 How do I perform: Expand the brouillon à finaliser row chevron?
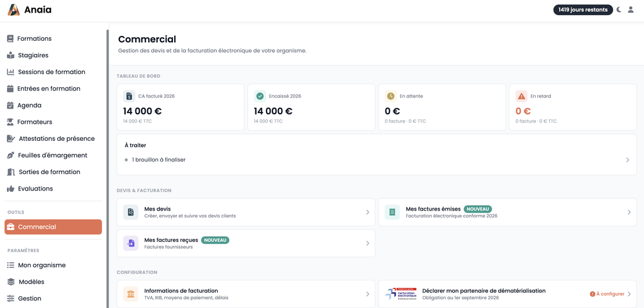pyautogui.click(x=628, y=160)
